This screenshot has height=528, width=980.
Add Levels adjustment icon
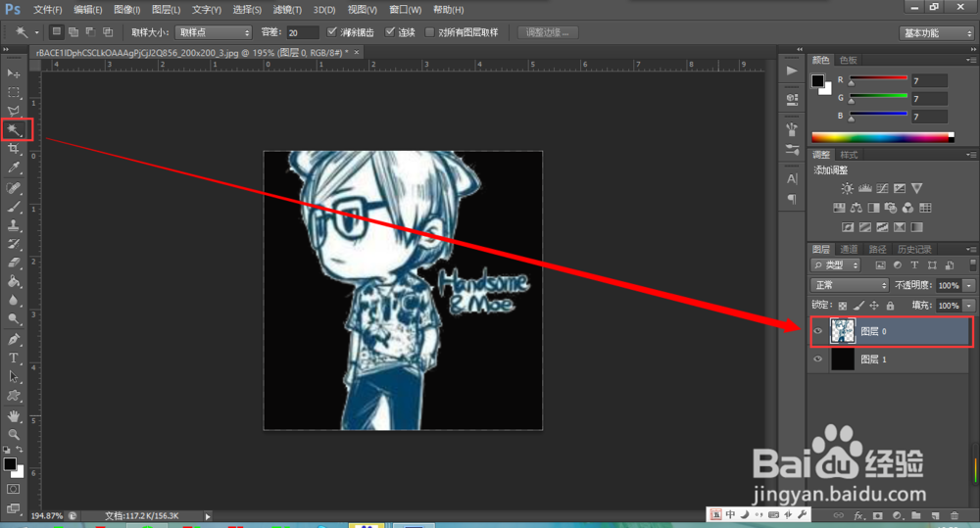(x=865, y=188)
